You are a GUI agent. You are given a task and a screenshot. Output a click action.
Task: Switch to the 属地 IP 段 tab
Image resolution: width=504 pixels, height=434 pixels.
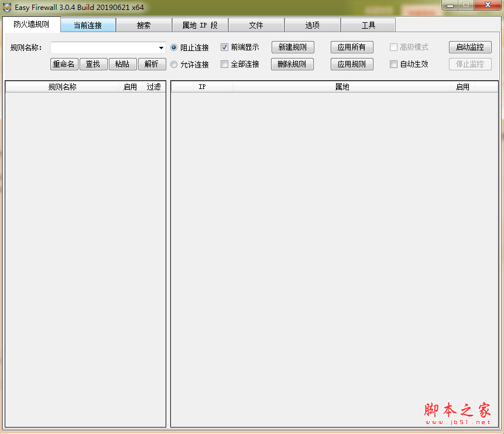point(200,25)
